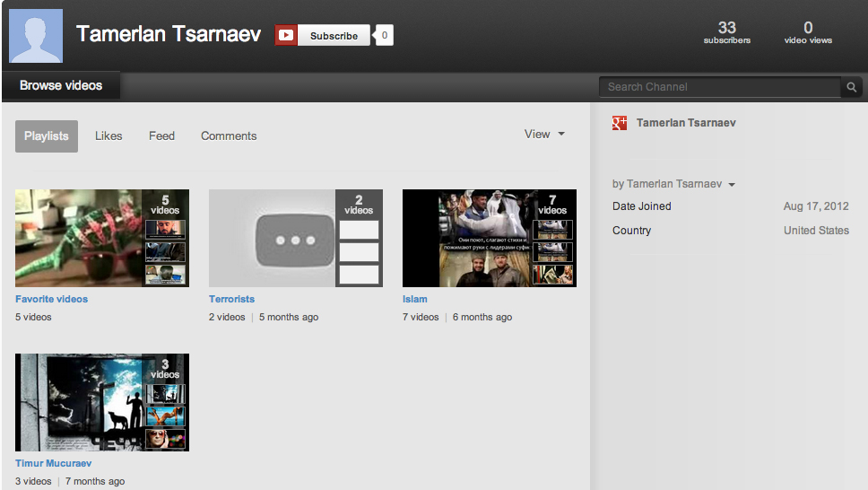Open the Islam playlist thumbnail
Viewport: 868px width, 490px height.
point(489,238)
